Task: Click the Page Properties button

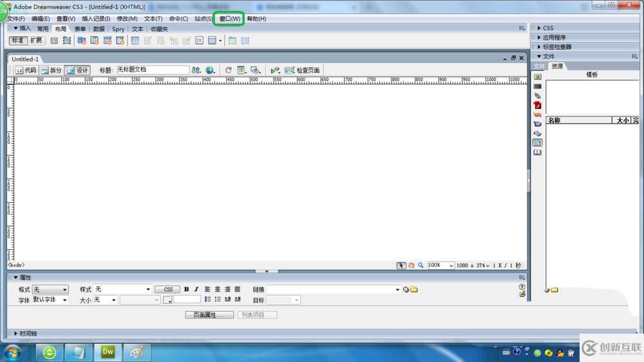Action: coord(209,315)
